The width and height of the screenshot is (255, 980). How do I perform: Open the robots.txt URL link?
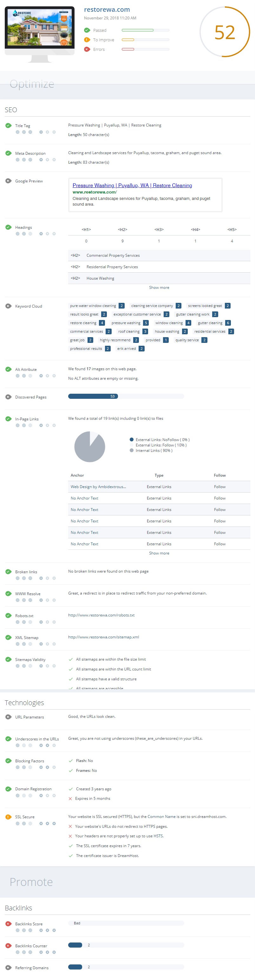click(101, 615)
